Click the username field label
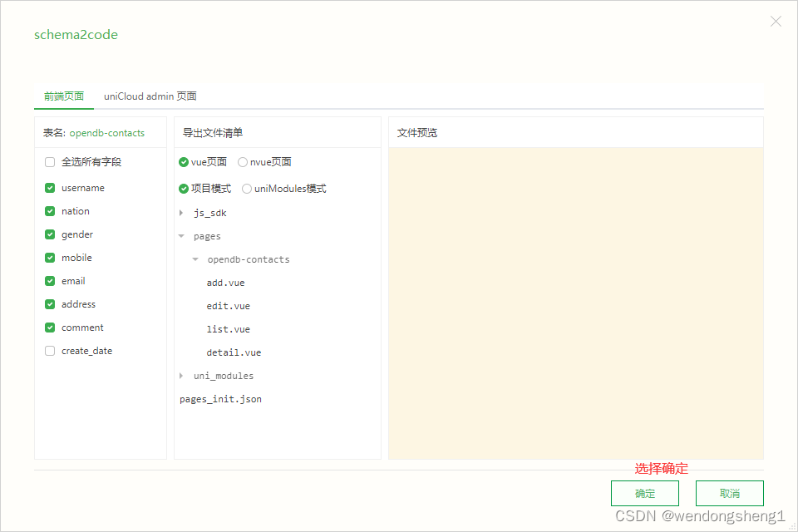798x532 pixels. (x=83, y=188)
